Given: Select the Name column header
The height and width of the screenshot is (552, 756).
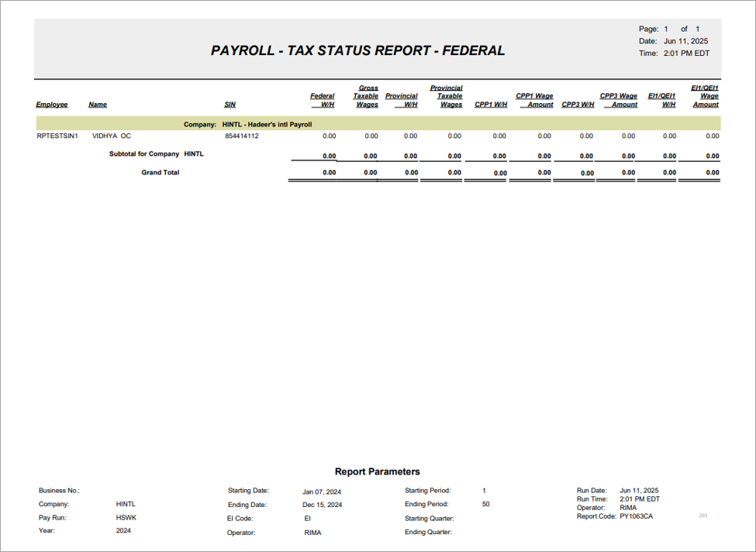Looking at the screenshot, I should click(x=98, y=105).
